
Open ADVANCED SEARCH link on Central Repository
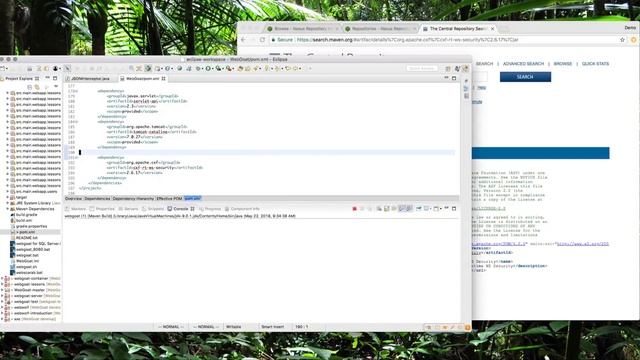523,64
